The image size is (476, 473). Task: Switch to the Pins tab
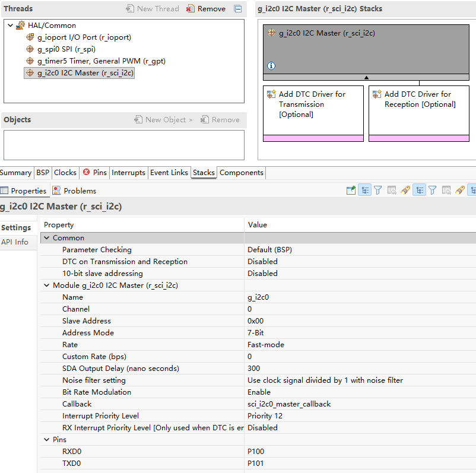[x=95, y=173]
